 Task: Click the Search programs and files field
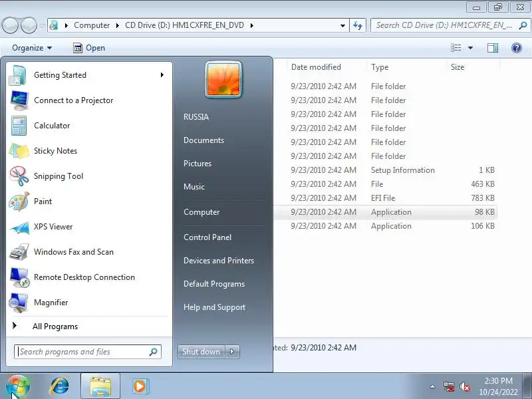[x=88, y=352]
